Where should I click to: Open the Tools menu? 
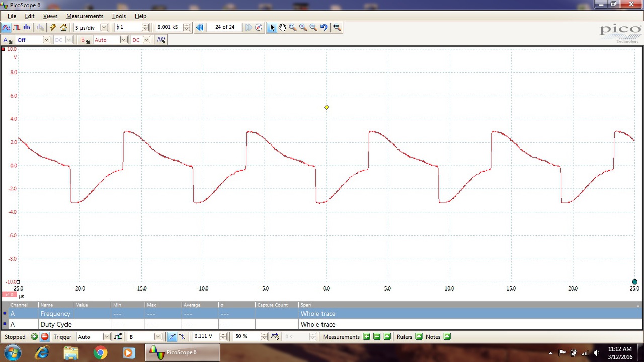[x=119, y=16]
